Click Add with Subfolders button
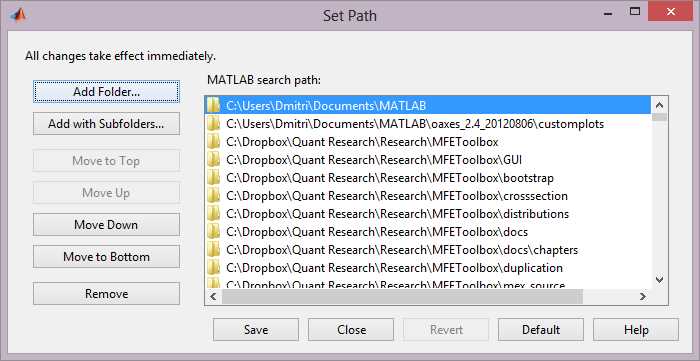Image resolution: width=700 pixels, height=361 pixels. tap(106, 124)
